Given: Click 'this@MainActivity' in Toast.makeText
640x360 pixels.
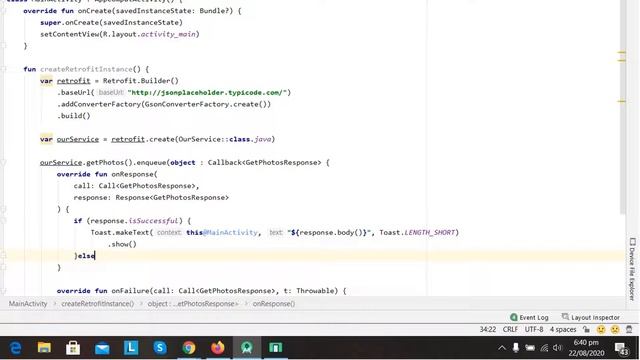Looking at the screenshot, I should [x=222, y=233].
